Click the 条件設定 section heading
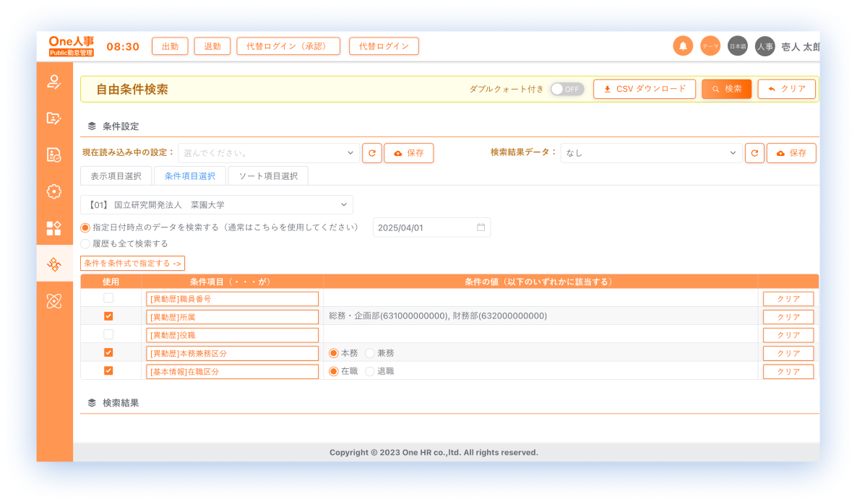This screenshot has width=857, height=504. pyautogui.click(x=120, y=126)
